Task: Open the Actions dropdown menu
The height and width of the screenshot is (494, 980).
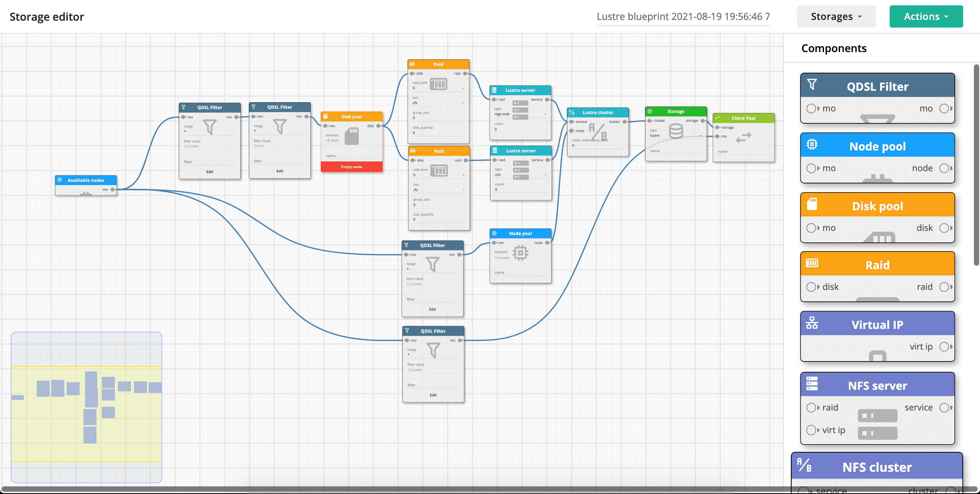Action: pos(926,16)
